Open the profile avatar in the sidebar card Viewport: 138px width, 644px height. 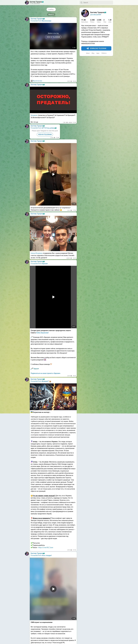85,13
